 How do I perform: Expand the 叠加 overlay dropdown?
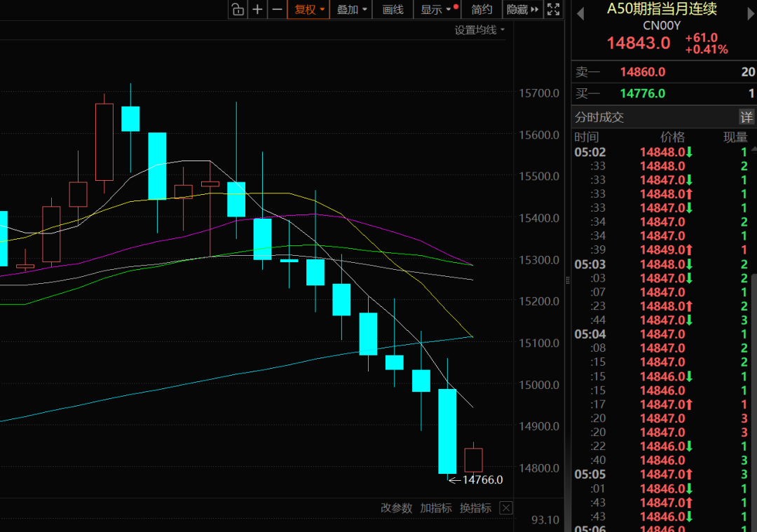coord(352,9)
